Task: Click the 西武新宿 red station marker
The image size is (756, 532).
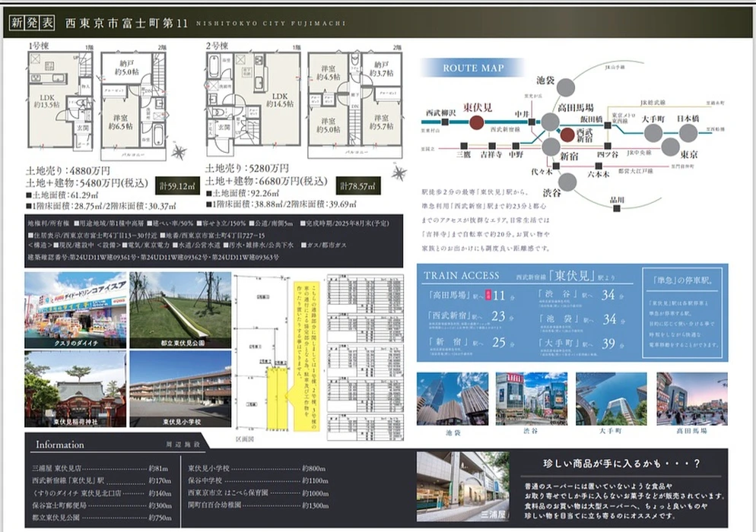Action: pos(567,135)
